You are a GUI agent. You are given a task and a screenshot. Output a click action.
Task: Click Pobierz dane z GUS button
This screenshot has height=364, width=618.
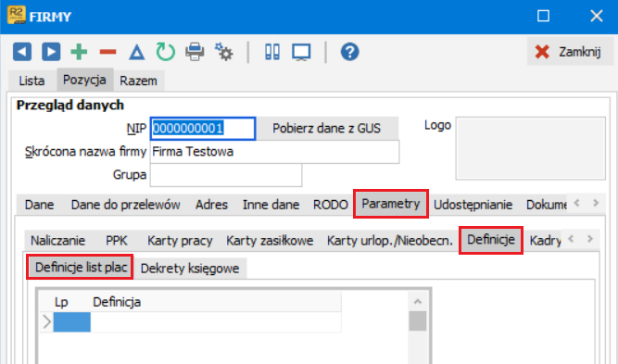click(327, 128)
